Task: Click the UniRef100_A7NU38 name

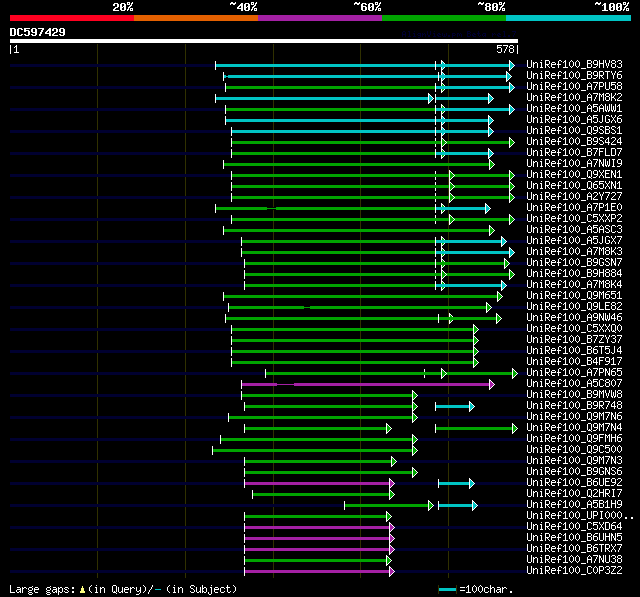Action: click(574, 560)
